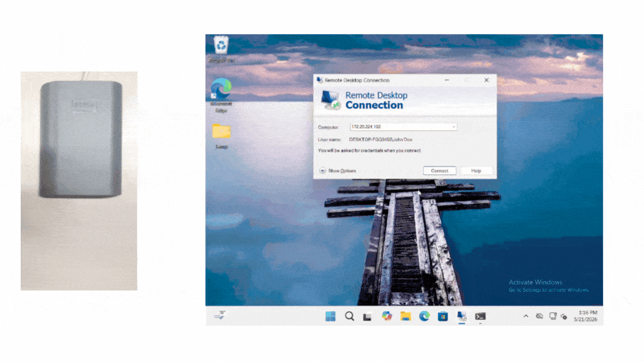The image size is (644, 362).
Task: Open the weather widget on taskbar
Action: [220, 315]
